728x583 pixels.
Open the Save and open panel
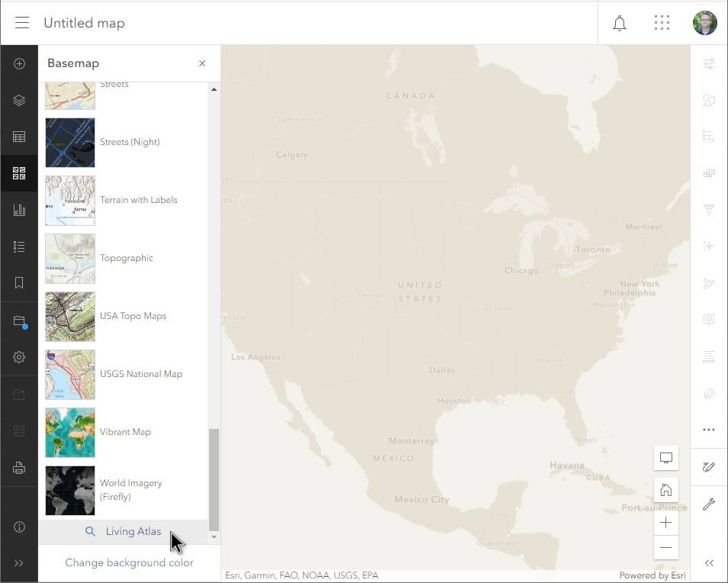tap(19, 320)
